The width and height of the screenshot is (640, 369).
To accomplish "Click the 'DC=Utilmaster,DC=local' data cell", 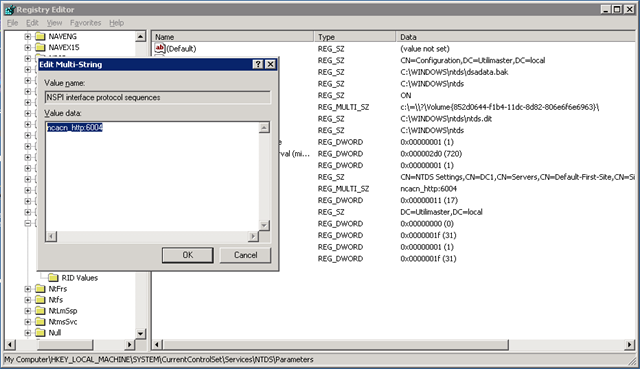I will pos(441,212).
